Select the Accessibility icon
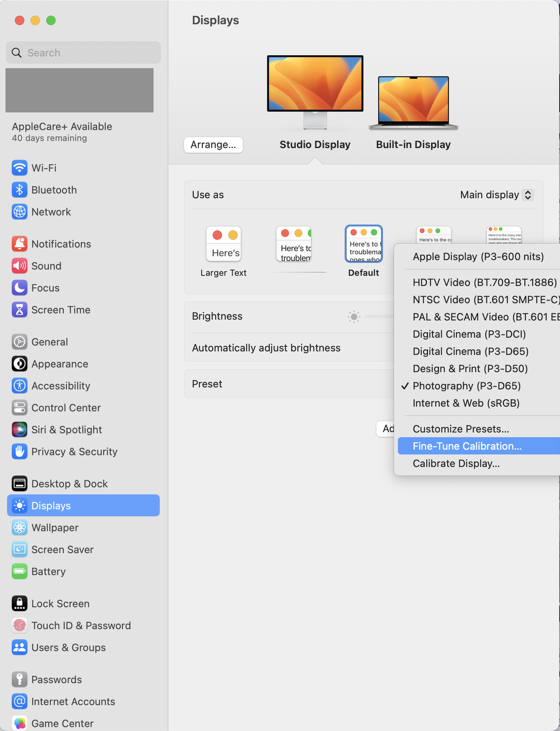 [20, 386]
